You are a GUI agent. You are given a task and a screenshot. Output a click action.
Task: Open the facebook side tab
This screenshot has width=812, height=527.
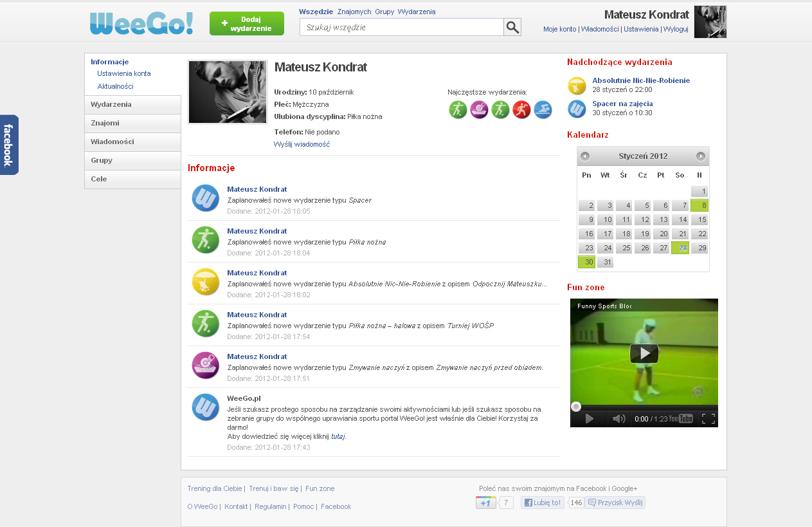[x=8, y=145]
